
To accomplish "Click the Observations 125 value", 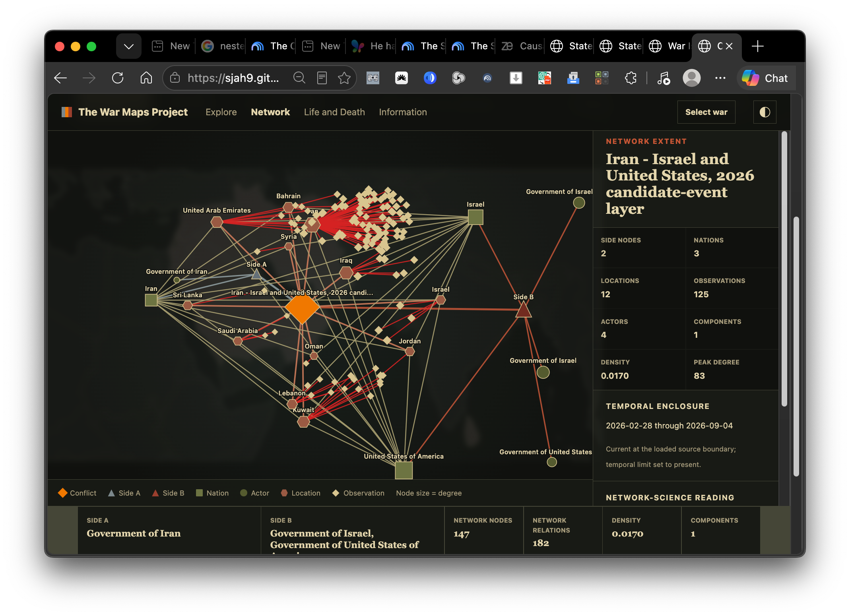I will coord(701,294).
